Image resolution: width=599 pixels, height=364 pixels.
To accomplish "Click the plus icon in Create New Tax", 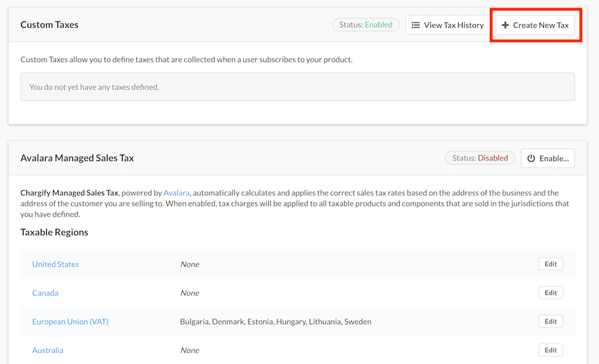I will point(505,25).
